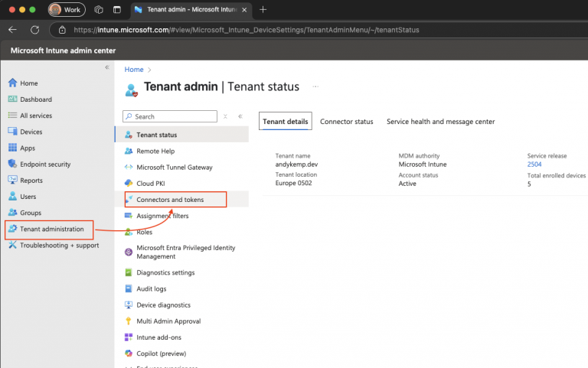This screenshot has height=368, width=588.
Task: Open Microsoft Tunnel Gateway settings
Action: pos(174,168)
